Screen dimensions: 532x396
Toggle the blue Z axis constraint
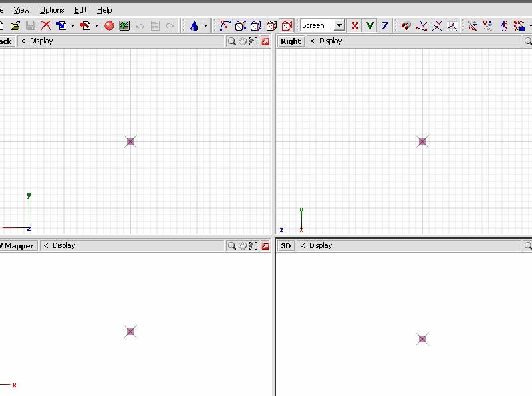pyautogui.click(x=385, y=26)
